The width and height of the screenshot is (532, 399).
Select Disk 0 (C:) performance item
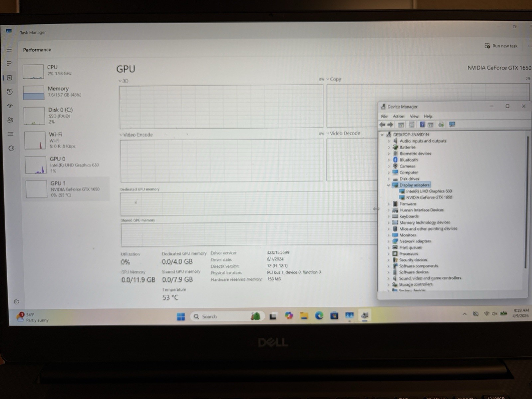point(66,115)
